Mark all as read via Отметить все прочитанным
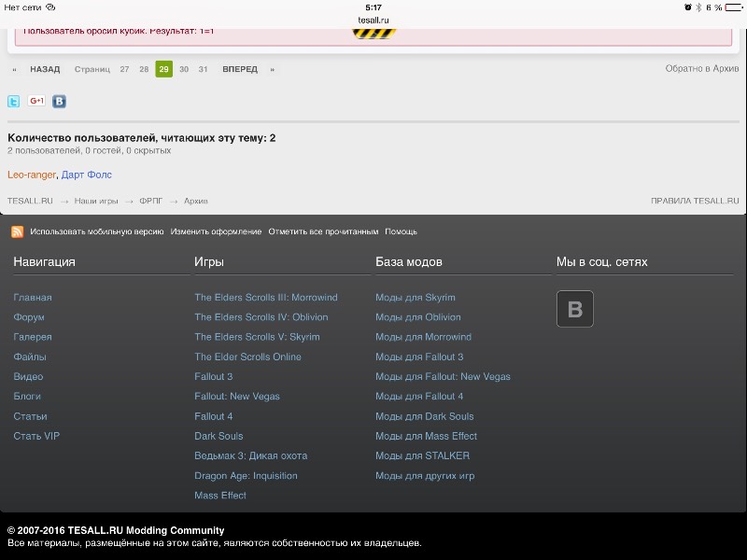747x560 pixels. (323, 231)
